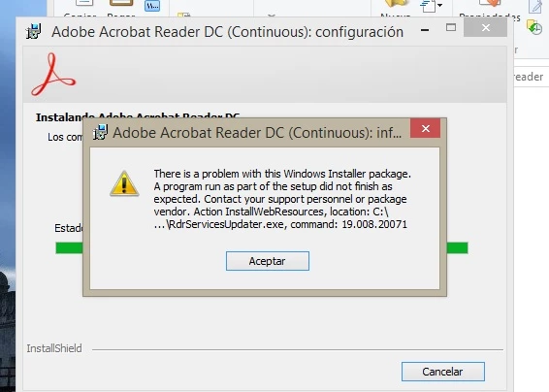This screenshot has width=549, height=392.
Task: Click the installer icon in error dialog title
Action: (101, 132)
